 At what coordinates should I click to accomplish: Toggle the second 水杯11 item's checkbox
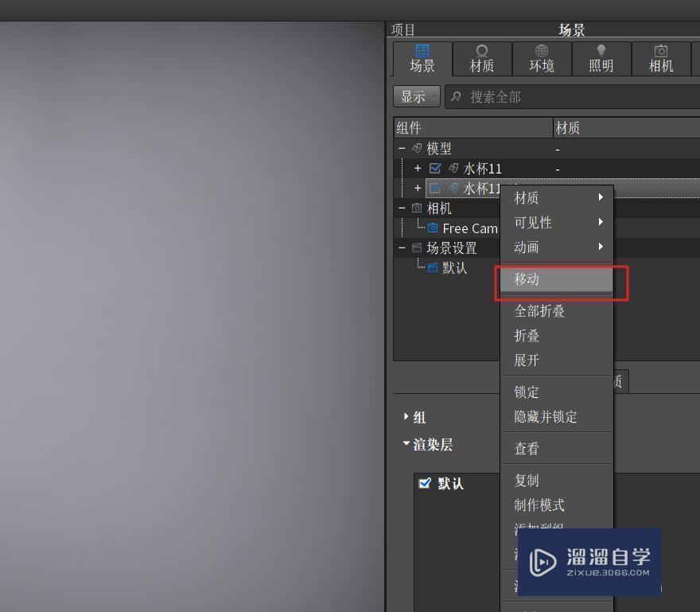click(435, 188)
